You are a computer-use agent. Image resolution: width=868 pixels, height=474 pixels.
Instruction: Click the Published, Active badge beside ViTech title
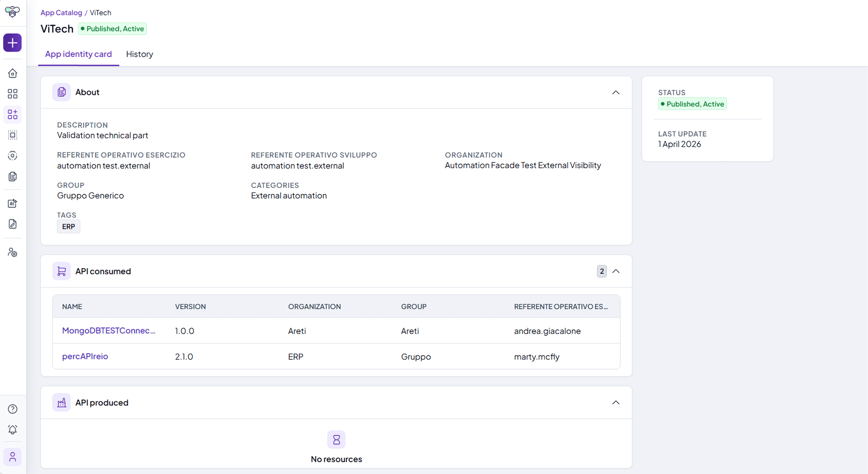point(112,29)
